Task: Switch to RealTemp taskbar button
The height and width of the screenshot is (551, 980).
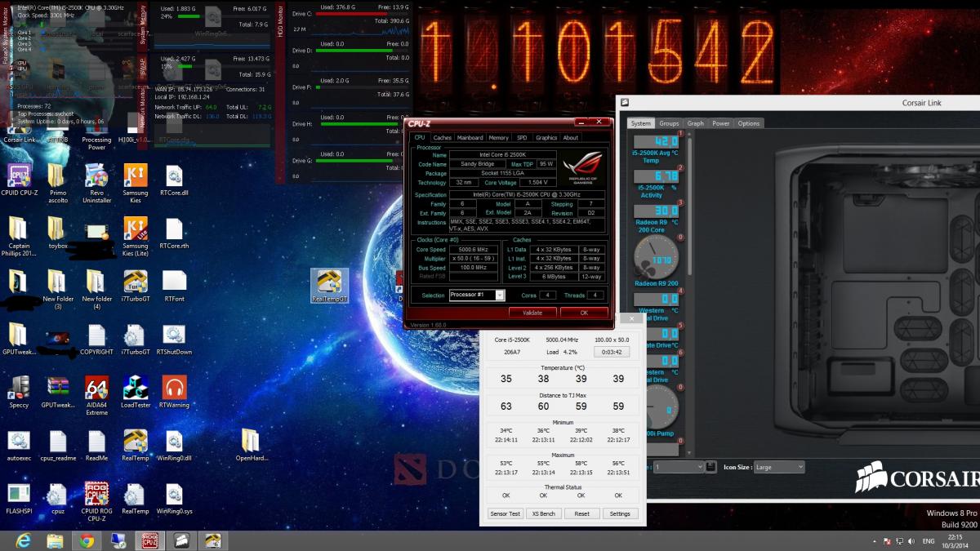Action: pos(214,540)
